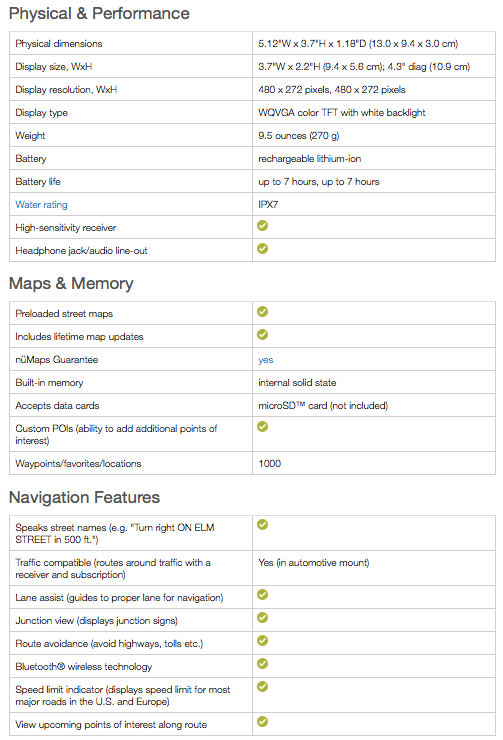This screenshot has height=740, width=503.
Task: Click the Lane assist checkmark icon
Action: pyautogui.click(x=262, y=595)
